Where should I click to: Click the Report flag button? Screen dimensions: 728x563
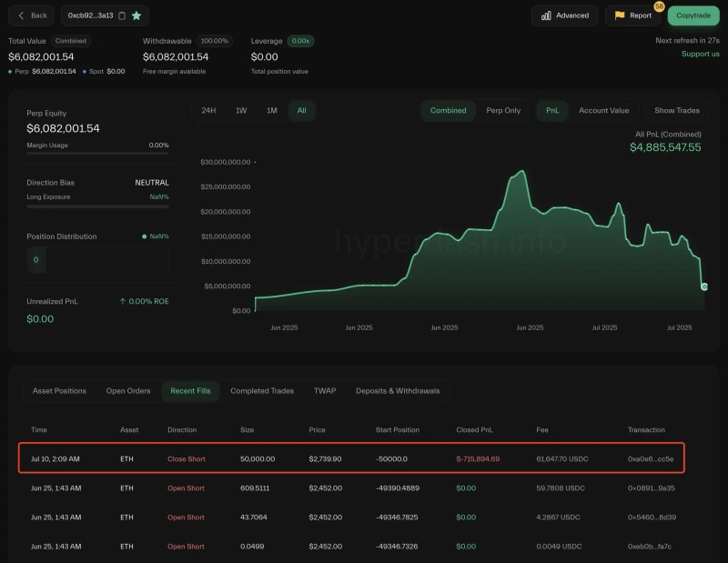coord(632,15)
